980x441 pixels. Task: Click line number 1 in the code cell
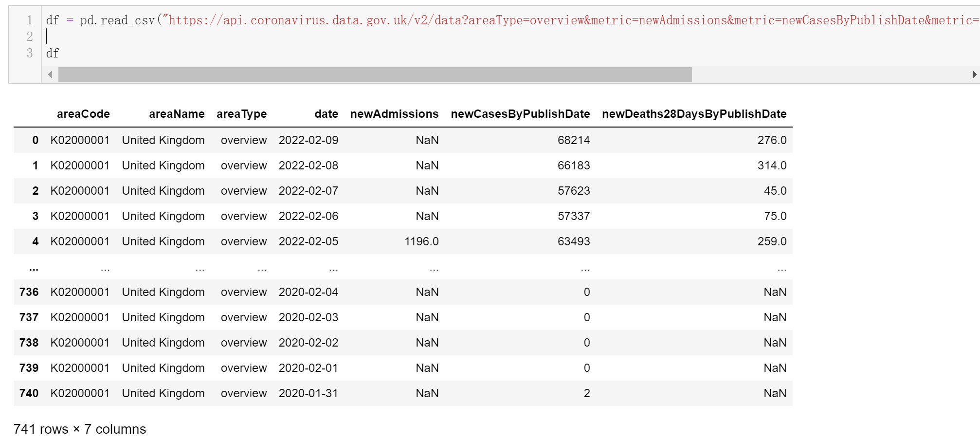click(30, 20)
